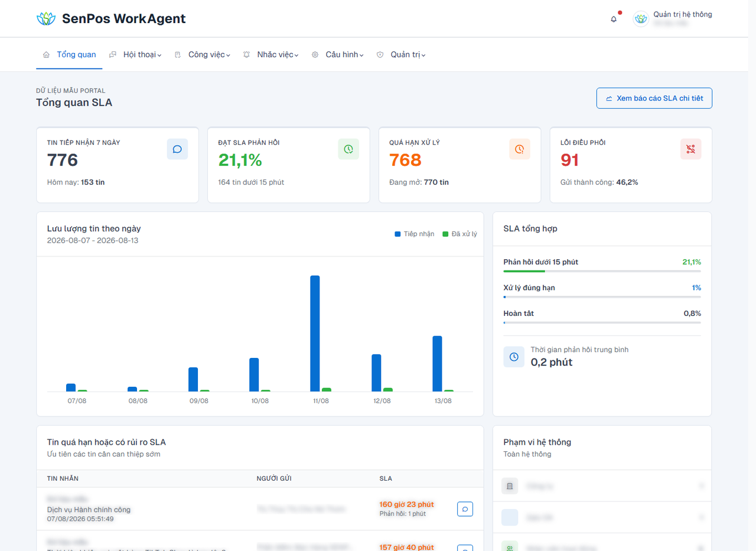Click the blue bar for 13/08
The image size is (756, 551).
point(437,364)
